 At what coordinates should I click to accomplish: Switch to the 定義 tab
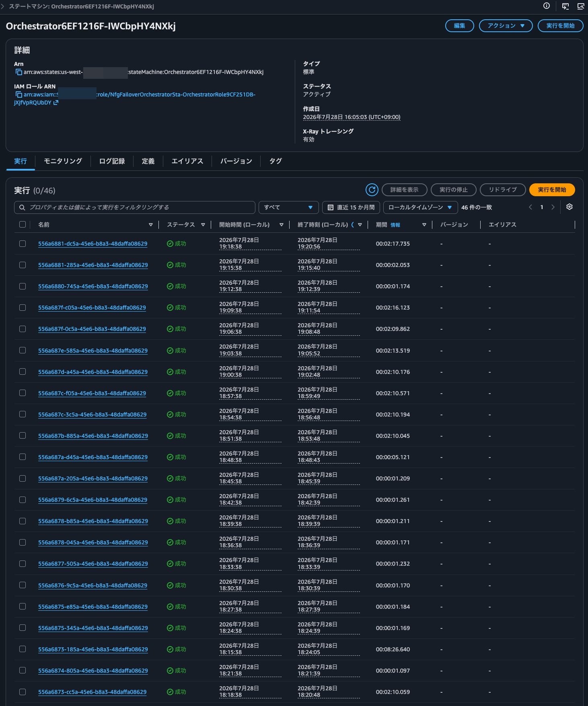[x=148, y=161]
